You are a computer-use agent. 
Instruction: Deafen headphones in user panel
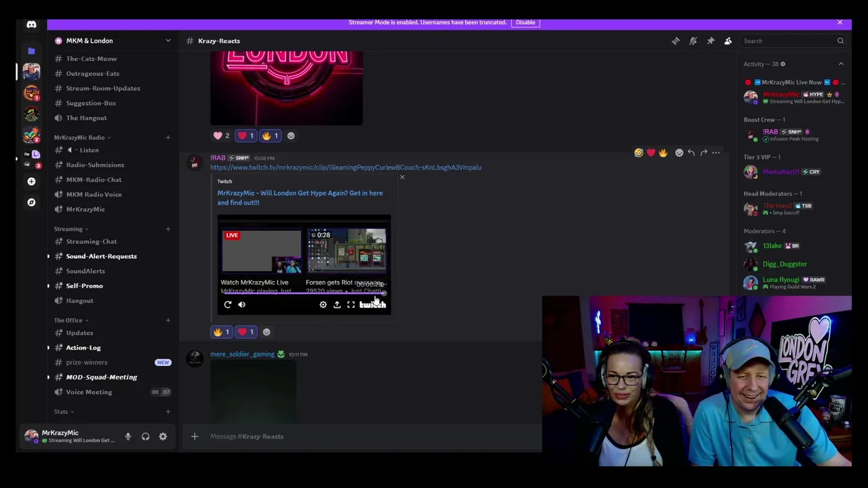pyautogui.click(x=145, y=436)
